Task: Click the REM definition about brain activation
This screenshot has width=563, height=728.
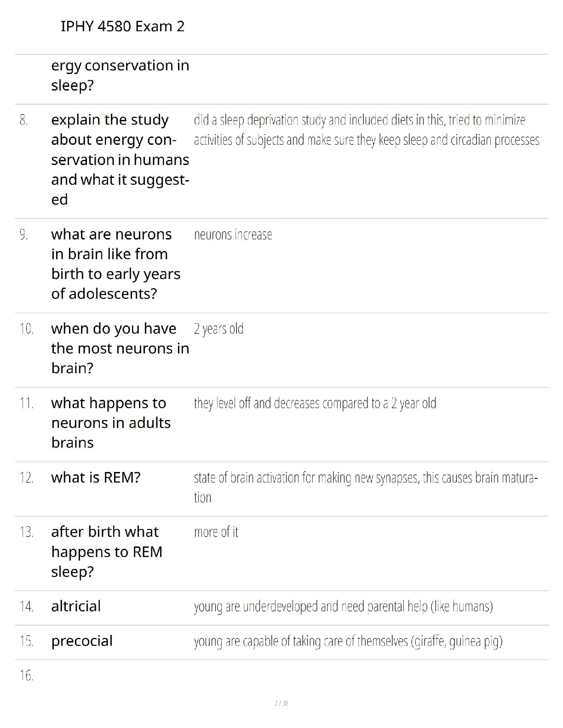Action: click(365, 487)
